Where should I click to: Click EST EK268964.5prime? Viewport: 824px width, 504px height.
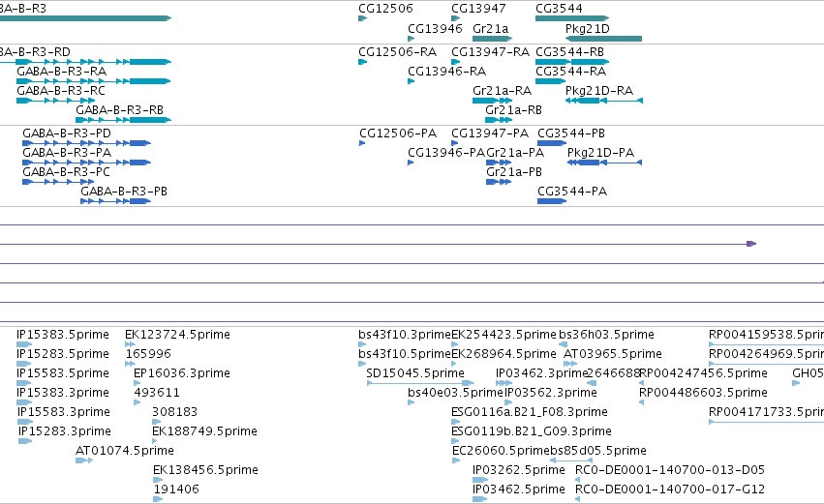pyautogui.click(x=504, y=354)
